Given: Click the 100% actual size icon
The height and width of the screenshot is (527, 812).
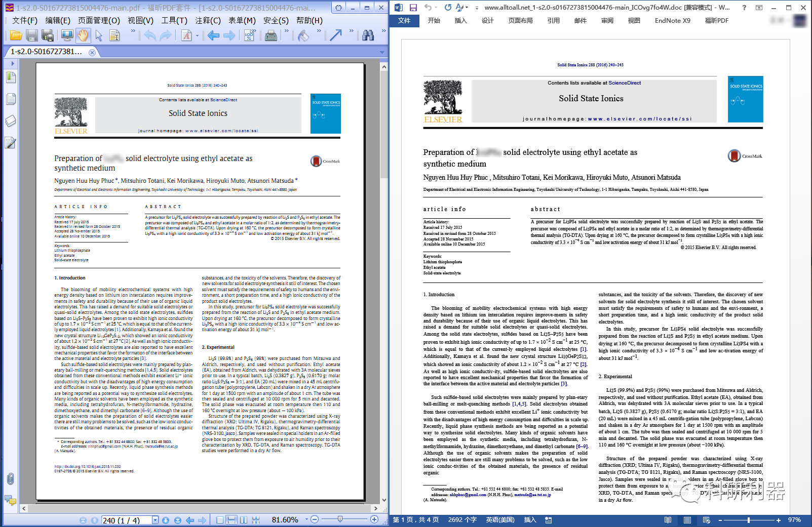Looking at the screenshot, I should (x=249, y=35).
